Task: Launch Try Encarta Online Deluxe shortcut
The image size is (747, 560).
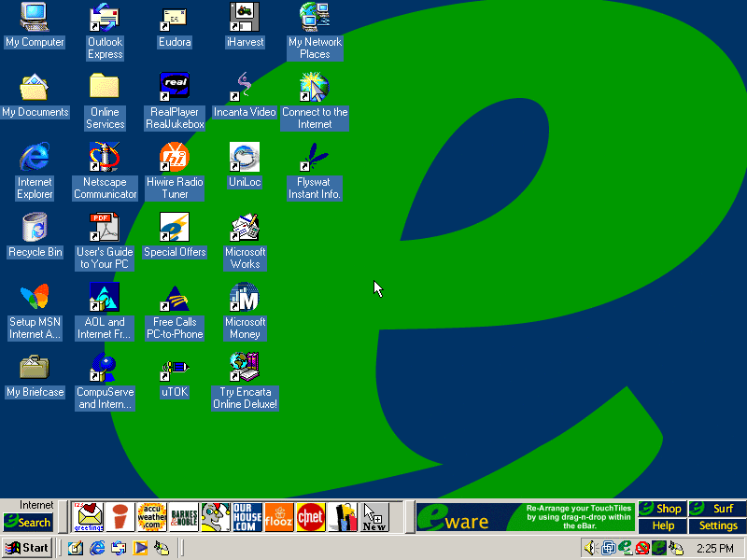Action: pyautogui.click(x=245, y=368)
